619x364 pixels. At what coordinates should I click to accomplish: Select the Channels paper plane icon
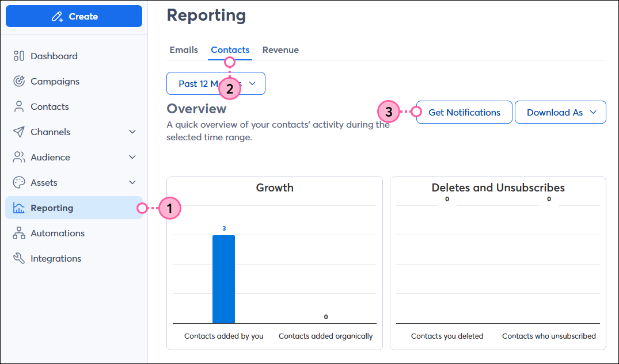point(19,132)
